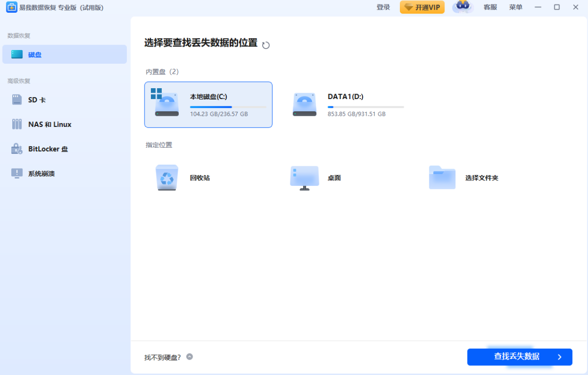
Task: Open the assistant robot icon in titlebar
Action: click(x=462, y=7)
